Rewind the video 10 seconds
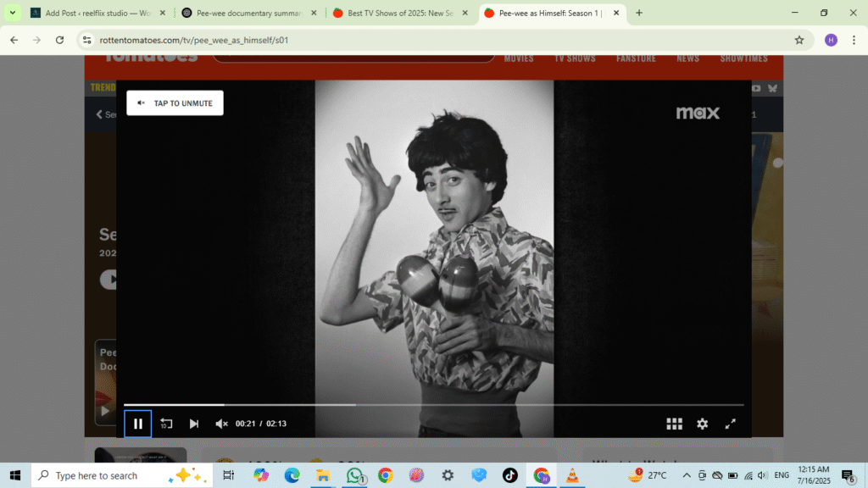The width and height of the screenshot is (868, 488). 166,424
